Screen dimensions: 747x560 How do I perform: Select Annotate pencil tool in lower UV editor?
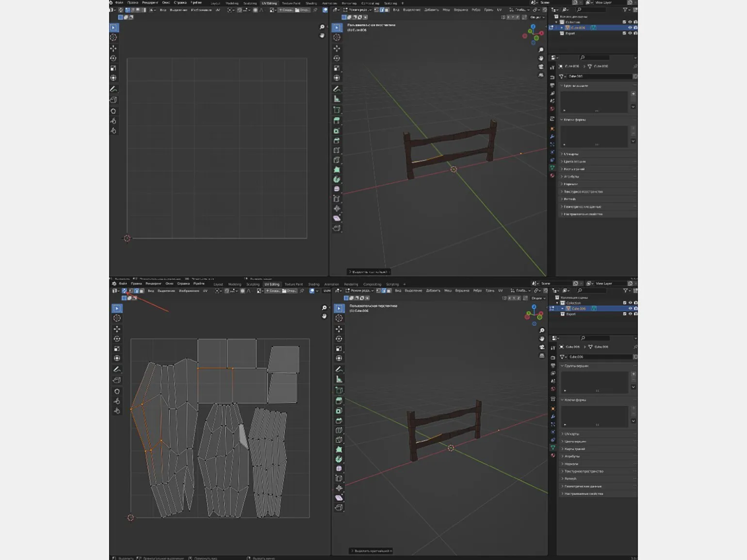(117, 369)
